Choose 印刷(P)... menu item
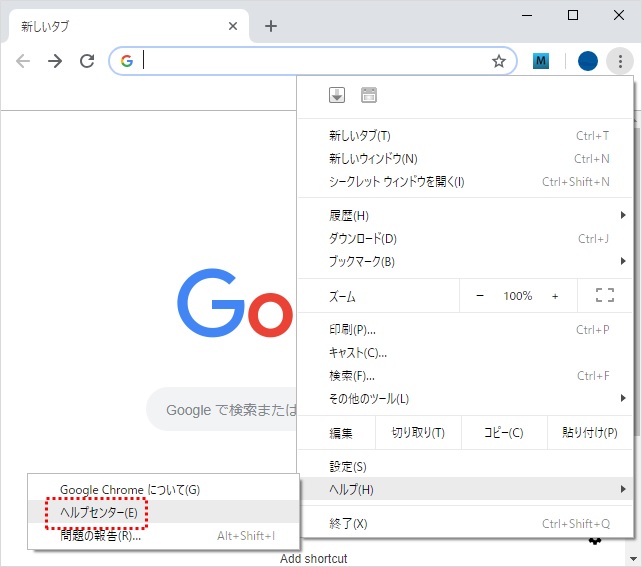Image resolution: width=642 pixels, height=567 pixels. pyautogui.click(x=465, y=330)
